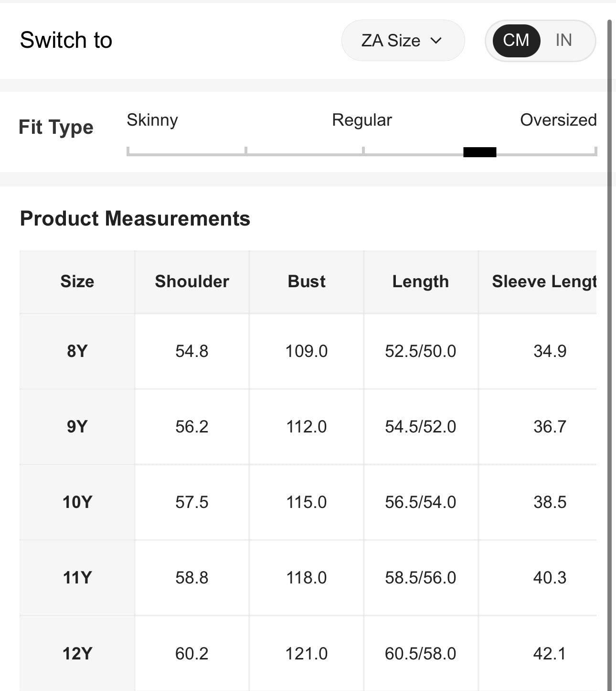This screenshot has width=616, height=691.
Task: Click the Size column header
Action: click(77, 281)
